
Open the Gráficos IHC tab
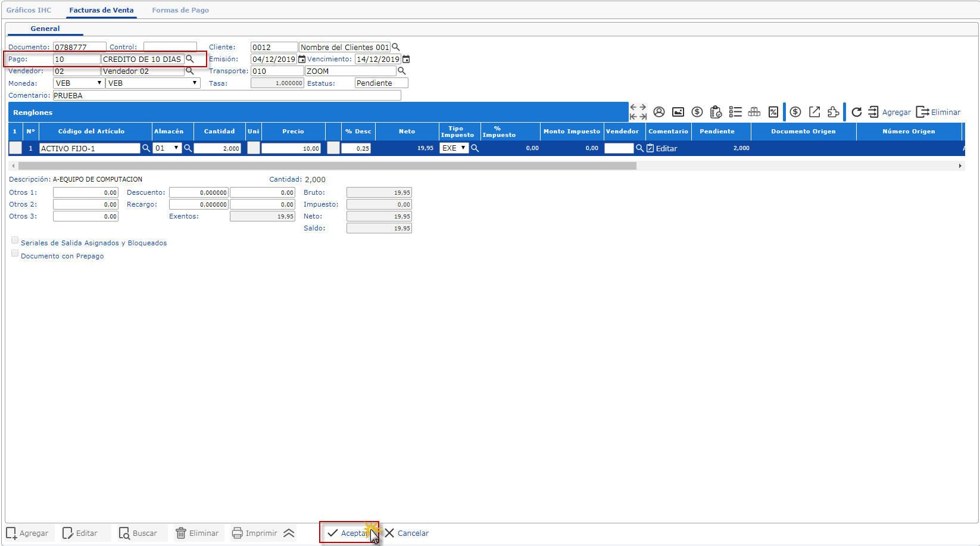pos(29,10)
